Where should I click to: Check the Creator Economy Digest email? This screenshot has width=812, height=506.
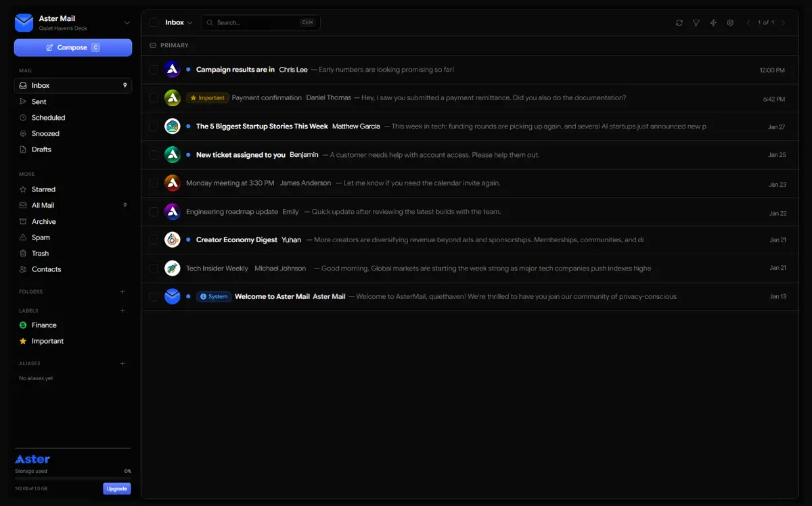click(x=154, y=240)
